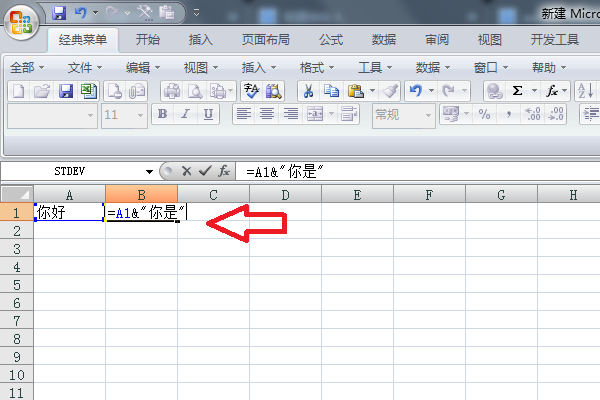Click the AutoSum sigma icon
Screen dimensions: 600x400
(x=517, y=91)
